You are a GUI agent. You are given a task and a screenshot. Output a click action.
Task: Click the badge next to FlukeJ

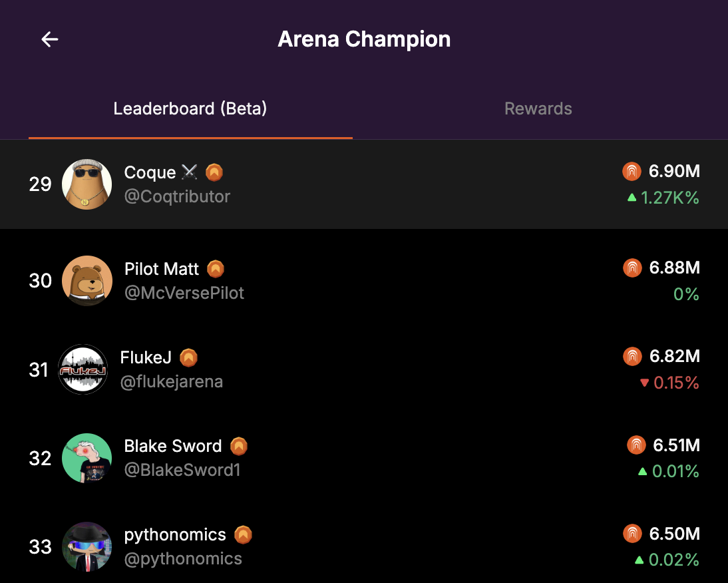(x=188, y=357)
